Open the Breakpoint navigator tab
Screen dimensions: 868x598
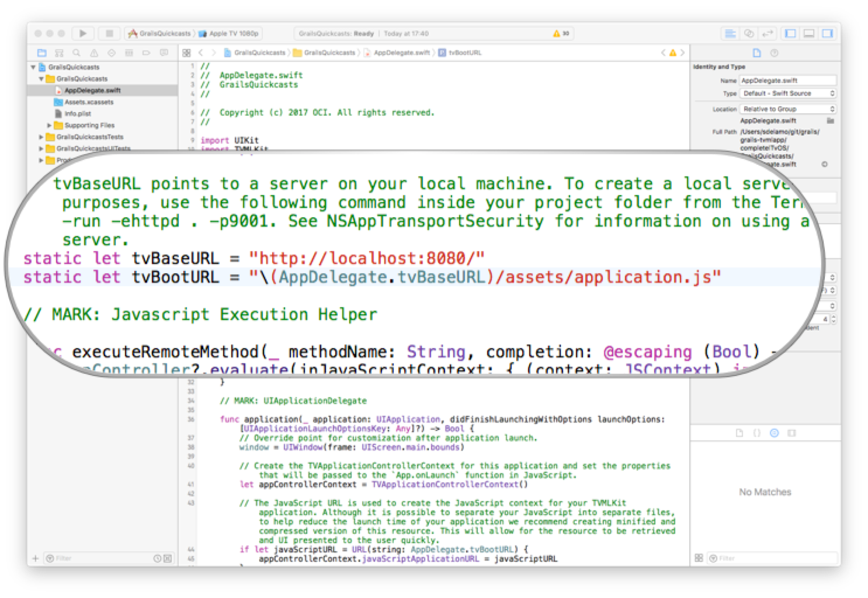(147, 53)
